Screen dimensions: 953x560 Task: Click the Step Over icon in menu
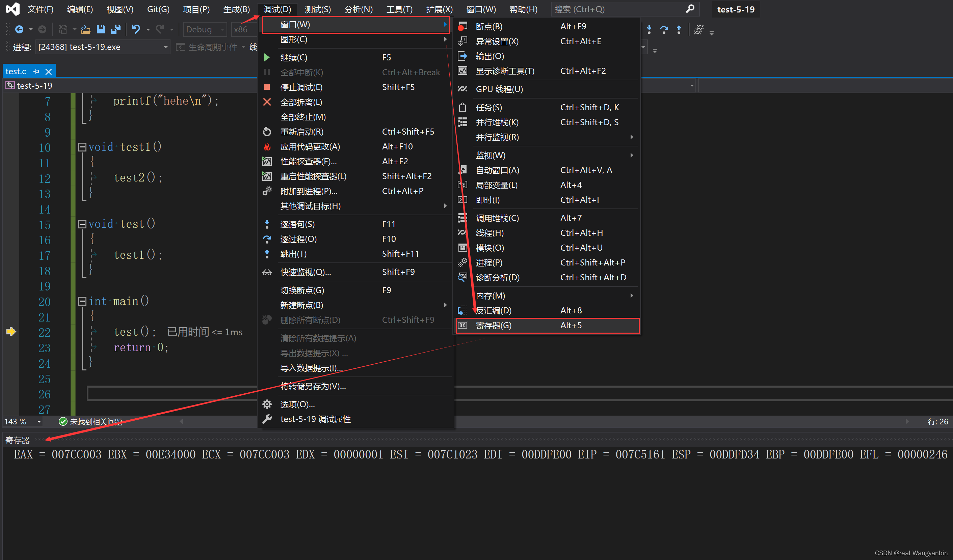(267, 239)
